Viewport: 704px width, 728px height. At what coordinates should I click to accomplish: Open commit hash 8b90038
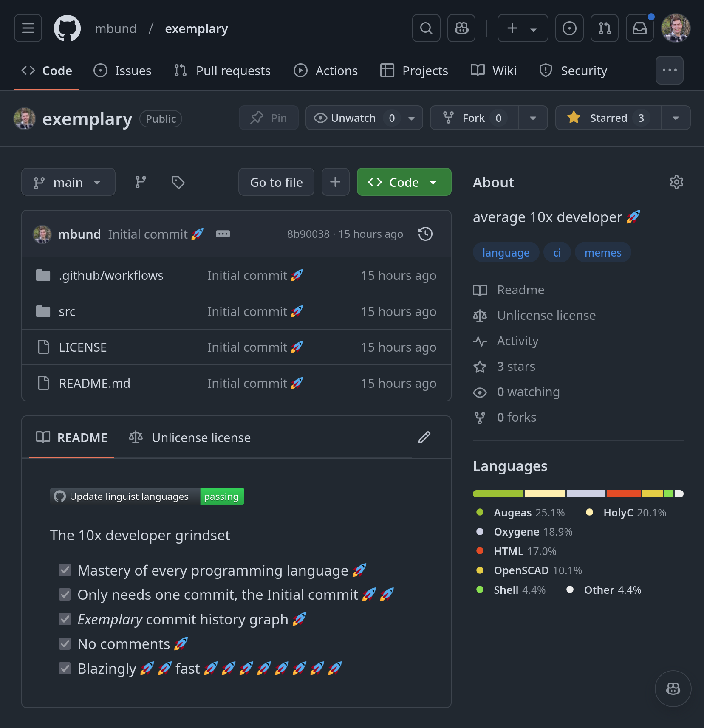(308, 234)
